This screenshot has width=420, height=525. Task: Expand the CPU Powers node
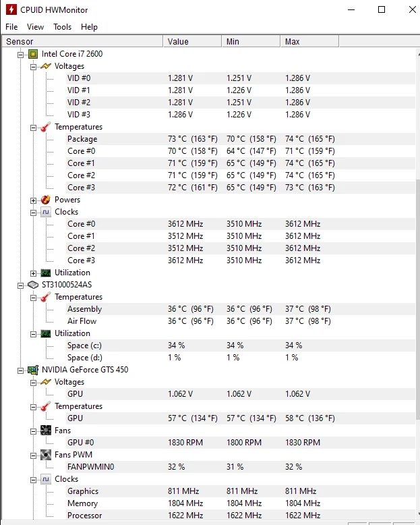(x=34, y=200)
